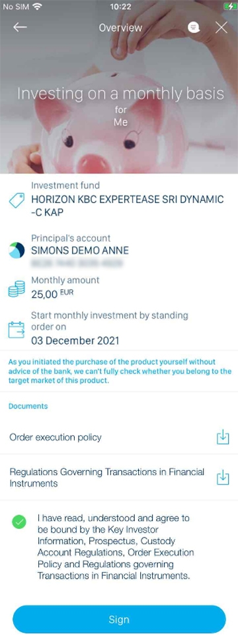This screenshot has width=238, height=644.
Task: Tap the 03 December 2021 start date
Action: (x=75, y=341)
